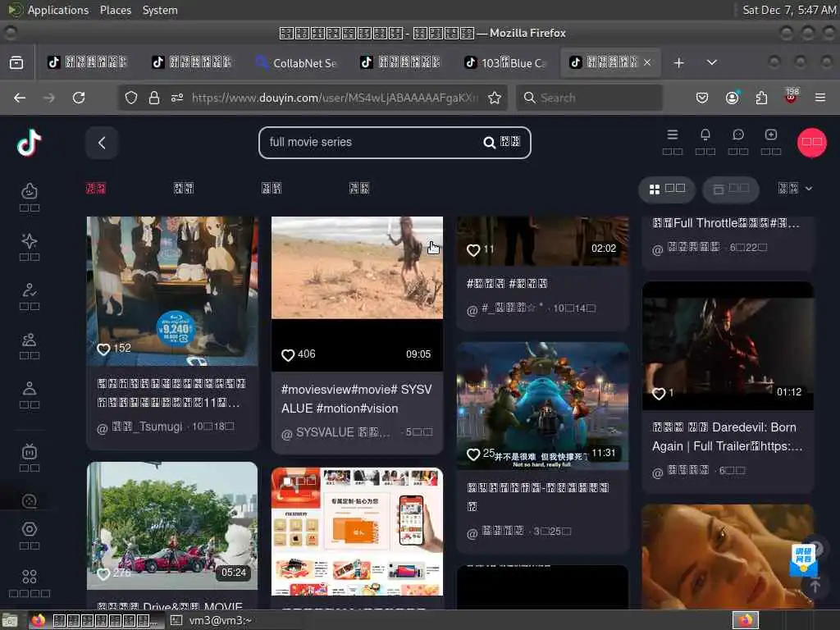Image resolution: width=840 pixels, height=630 pixels.
Task: Switch to single-column view layout toggle
Action: coord(731,189)
